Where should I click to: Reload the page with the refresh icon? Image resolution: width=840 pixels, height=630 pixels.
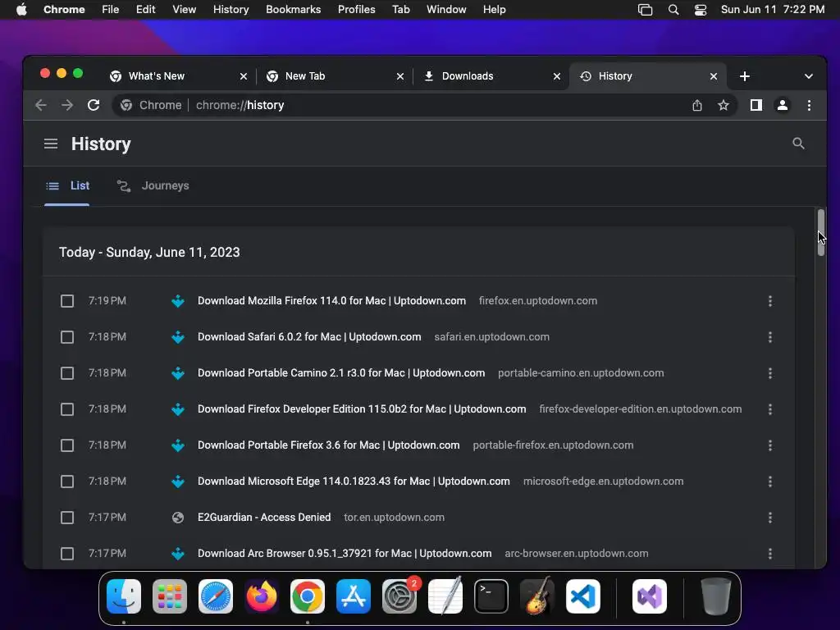pos(94,105)
